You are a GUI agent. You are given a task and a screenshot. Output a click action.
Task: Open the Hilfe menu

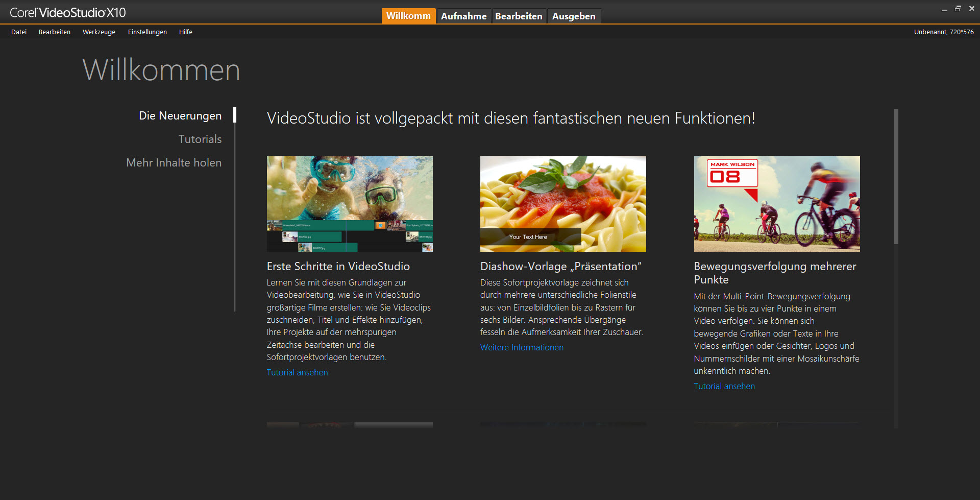[186, 32]
